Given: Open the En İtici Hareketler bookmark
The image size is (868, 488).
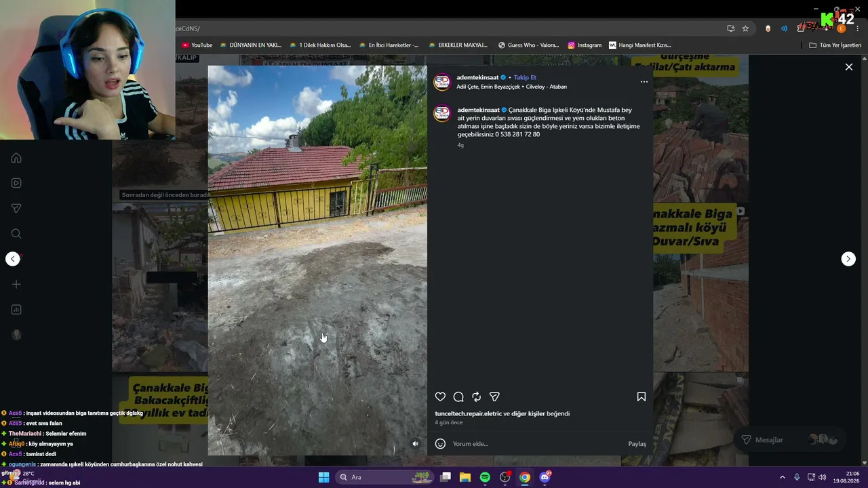Looking at the screenshot, I should (x=389, y=45).
